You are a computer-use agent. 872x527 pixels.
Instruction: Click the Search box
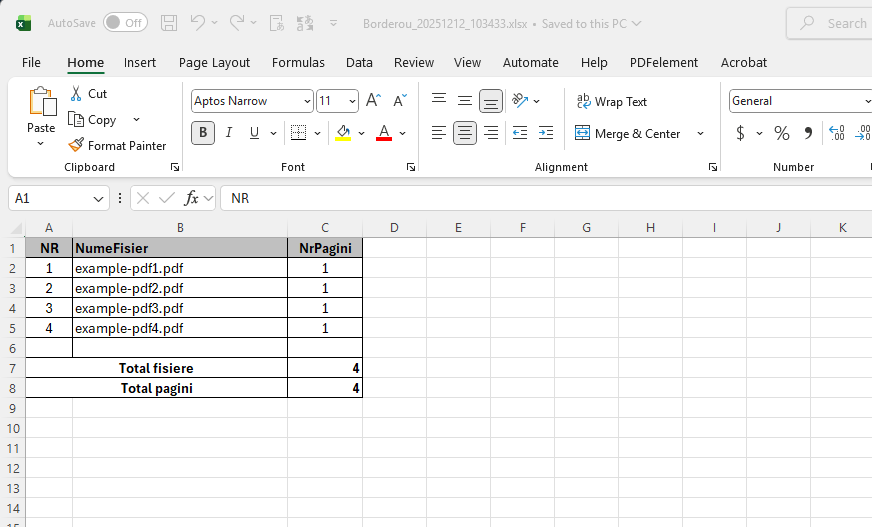(831, 23)
